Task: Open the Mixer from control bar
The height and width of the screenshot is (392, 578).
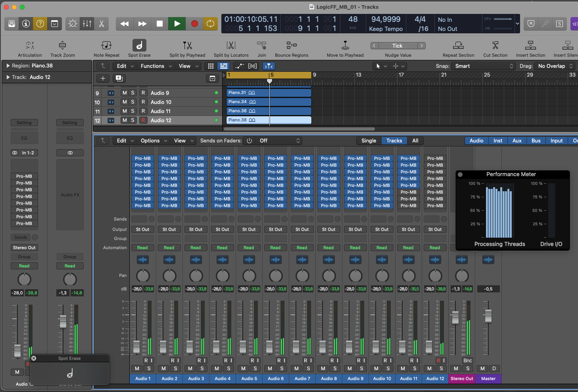Action: click(x=87, y=24)
